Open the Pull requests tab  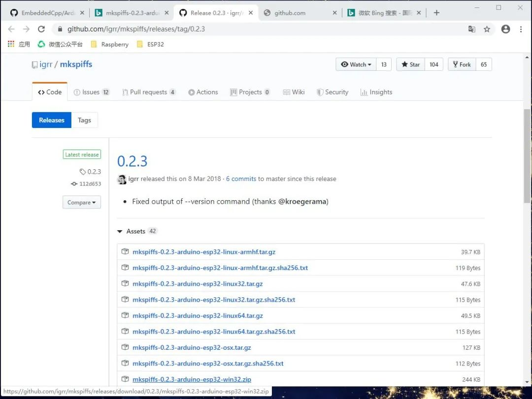tap(149, 92)
